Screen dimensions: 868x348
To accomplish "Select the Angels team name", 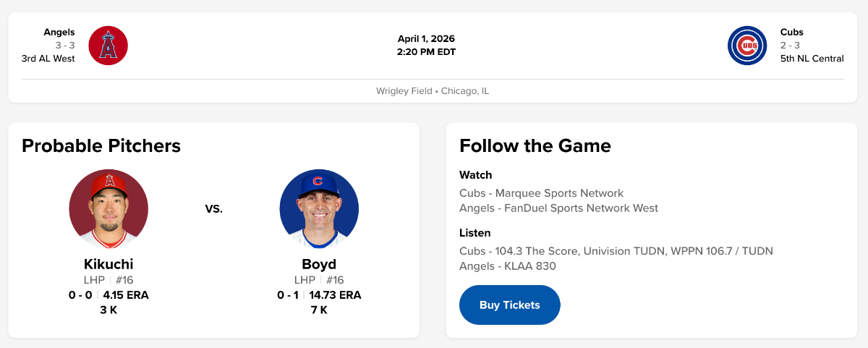I will pos(59,32).
